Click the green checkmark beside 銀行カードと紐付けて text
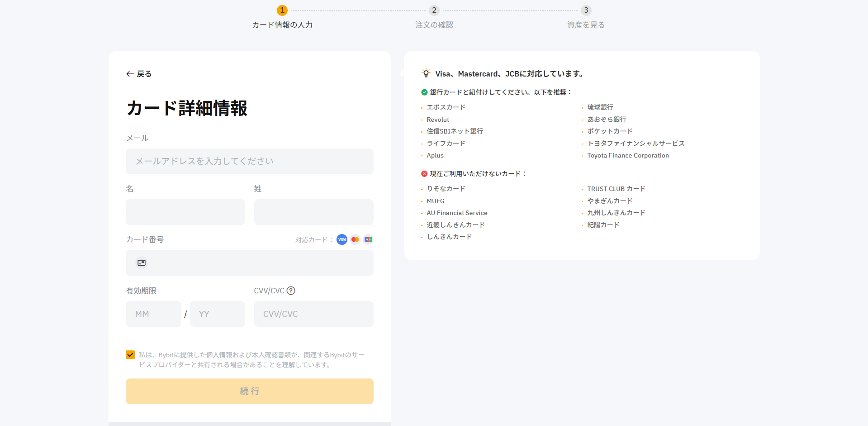The height and width of the screenshot is (426, 868). [x=424, y=92]
